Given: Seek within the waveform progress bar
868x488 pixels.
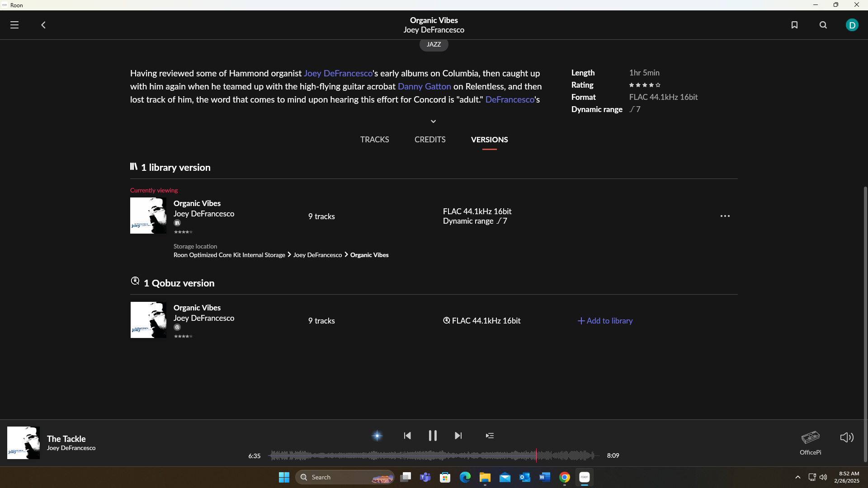Looking at the screenshot, I should point(433,455).
